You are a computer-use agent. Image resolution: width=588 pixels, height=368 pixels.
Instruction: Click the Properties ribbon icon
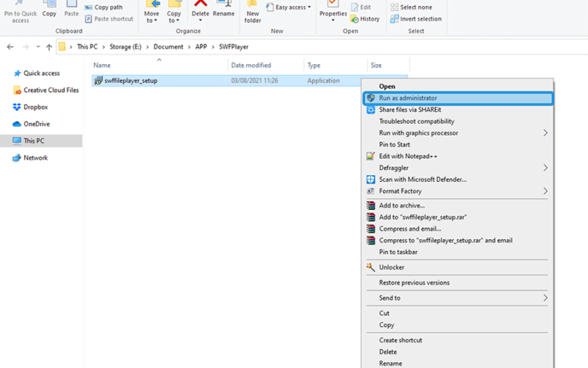pyautogui.click(x=333, y=4)
